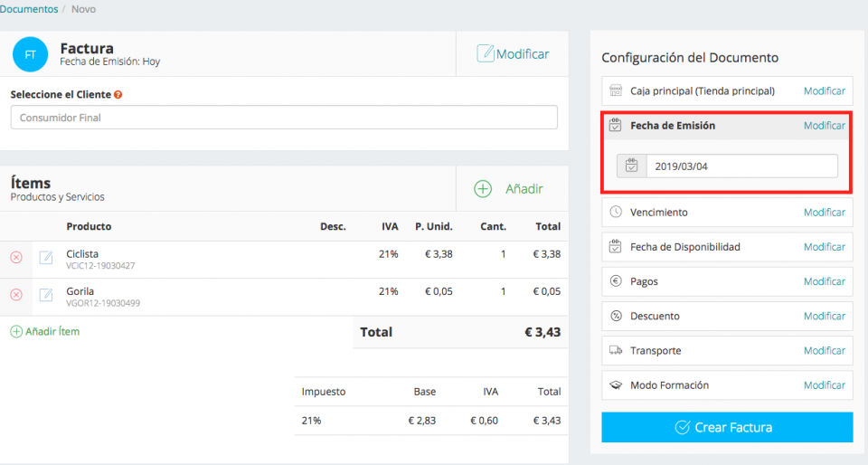This screenshot has width=868, height=465.
Task: Click the calendar icon beside the date field
Action: click(631, 166)
